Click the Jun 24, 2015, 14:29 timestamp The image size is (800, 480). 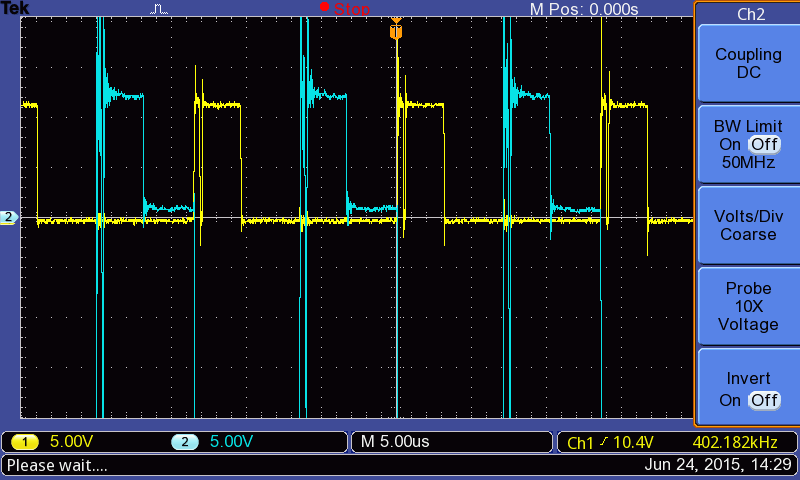click(718, 465)
